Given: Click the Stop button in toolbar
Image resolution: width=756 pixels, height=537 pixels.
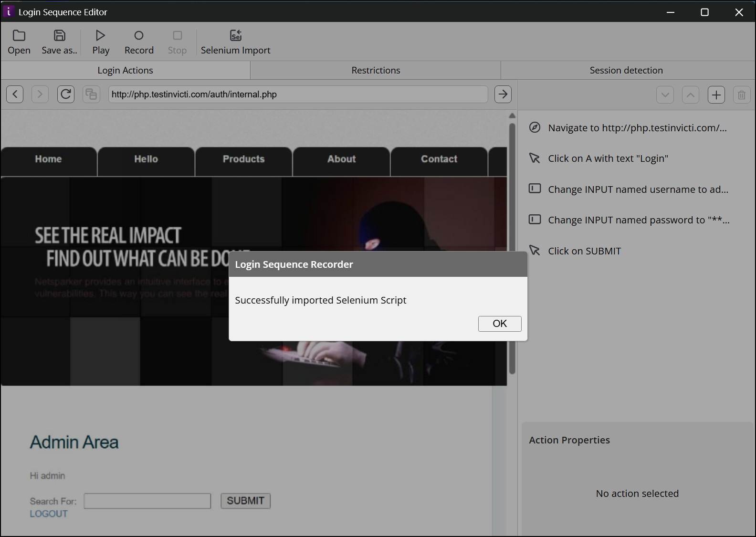Looking at the screenshot, I should [177, 42].
